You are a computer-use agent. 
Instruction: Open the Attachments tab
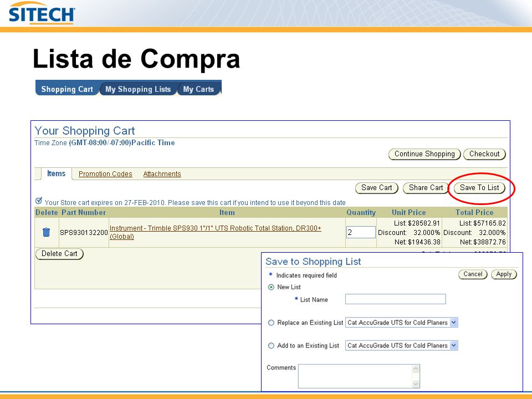coord(162,173)
